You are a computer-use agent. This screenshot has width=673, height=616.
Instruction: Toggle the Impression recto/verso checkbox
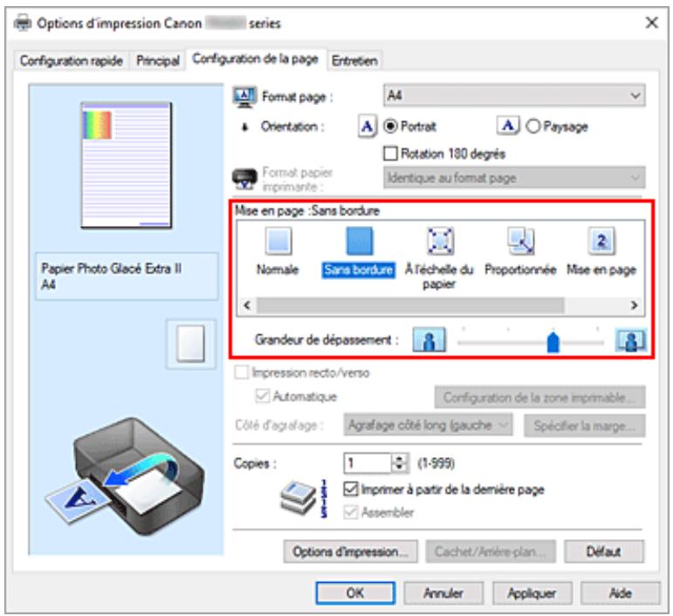241,372
